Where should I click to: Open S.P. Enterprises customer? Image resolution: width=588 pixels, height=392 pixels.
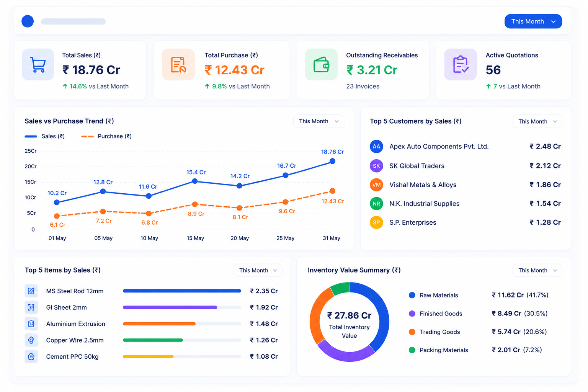click(413, 222)
